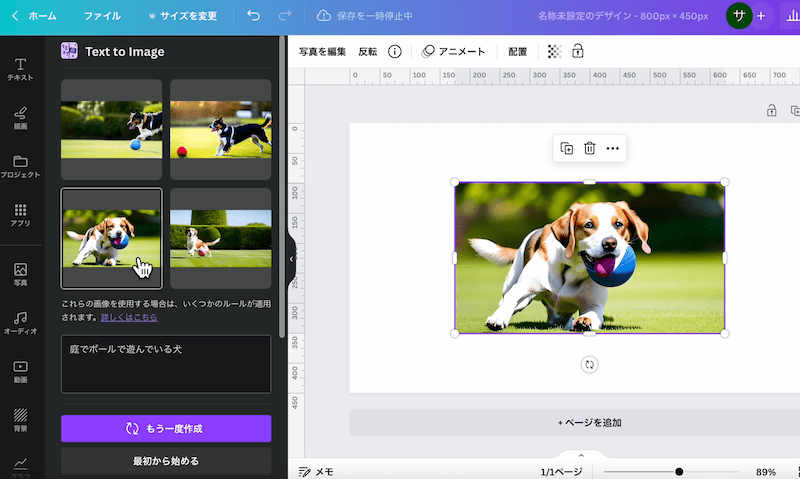Open the テキスト (Text) sidebar tool

(x=20, y=69)
